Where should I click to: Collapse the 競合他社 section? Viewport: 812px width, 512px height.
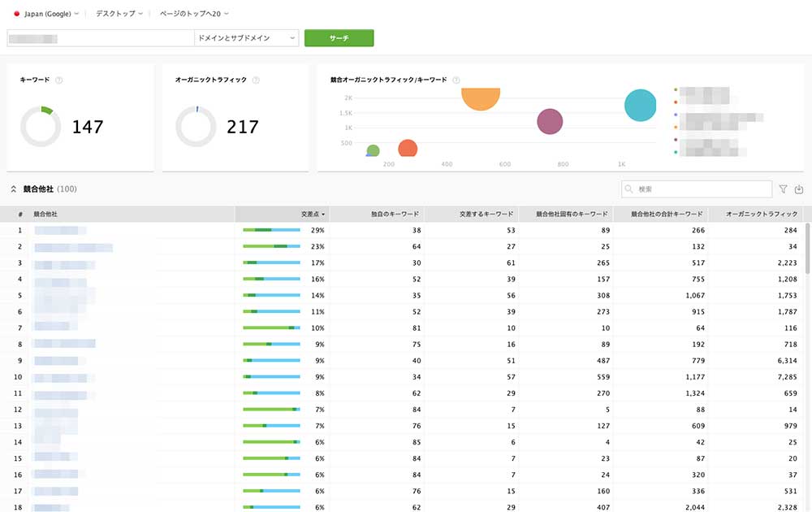[x=13, y=188]
